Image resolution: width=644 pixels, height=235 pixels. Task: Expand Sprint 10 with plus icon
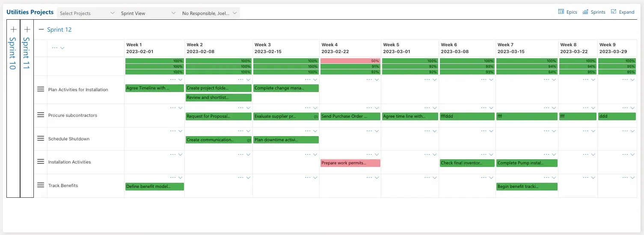tap(13, 30)
